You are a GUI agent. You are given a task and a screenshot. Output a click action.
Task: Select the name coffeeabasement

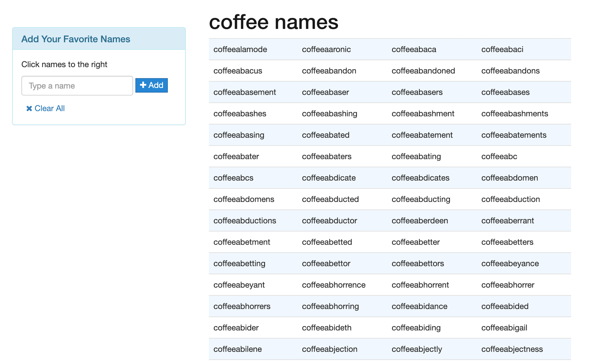coord(245,92)
